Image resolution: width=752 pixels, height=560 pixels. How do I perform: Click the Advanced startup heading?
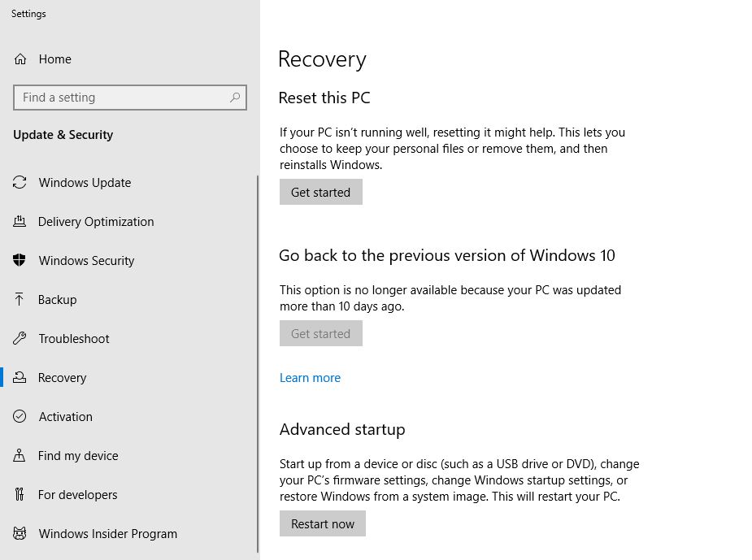pyautogui.click(x=342, y=430)
